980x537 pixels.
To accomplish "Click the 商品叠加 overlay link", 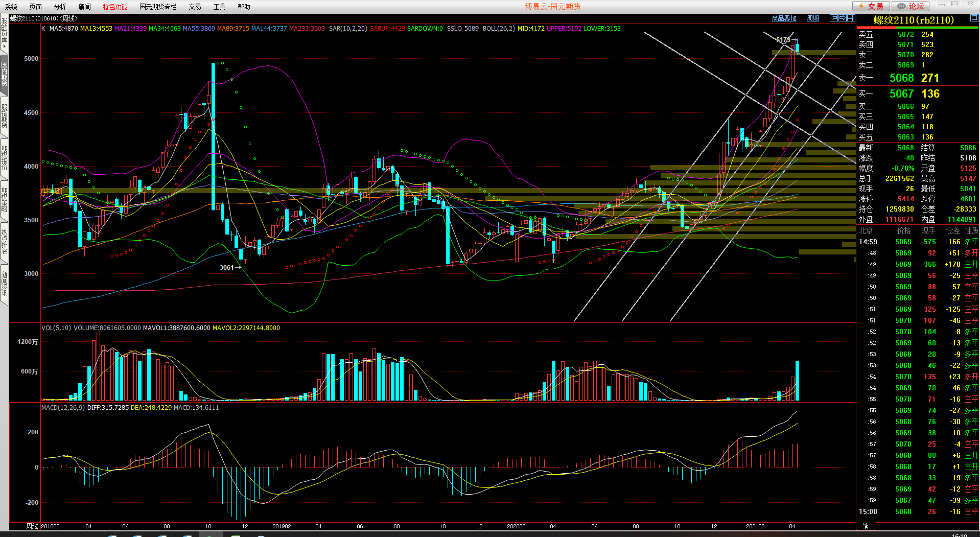I will click(x=784, y=18).
